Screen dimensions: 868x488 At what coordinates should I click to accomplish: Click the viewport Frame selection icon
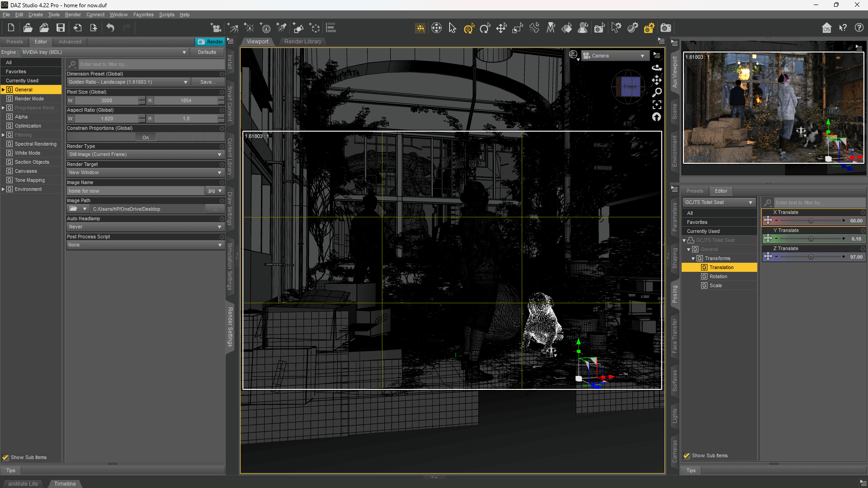click(x=657, y=105)
